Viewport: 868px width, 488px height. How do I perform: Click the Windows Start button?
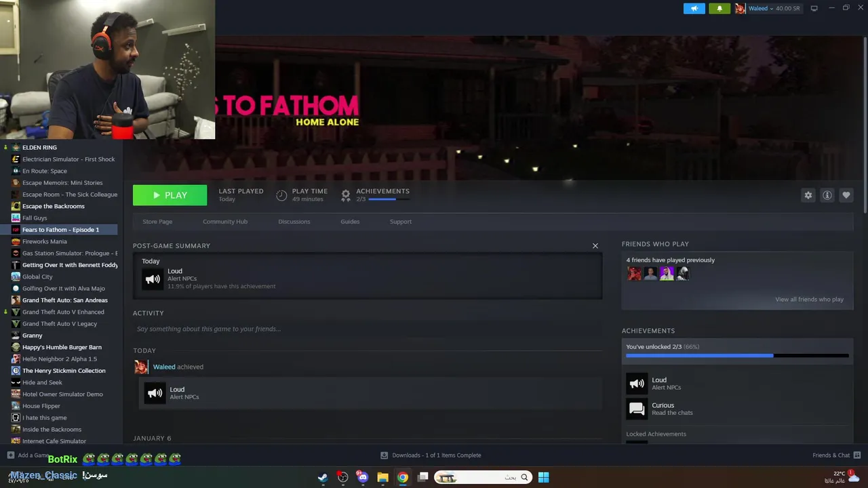click(x=543, y=477)
